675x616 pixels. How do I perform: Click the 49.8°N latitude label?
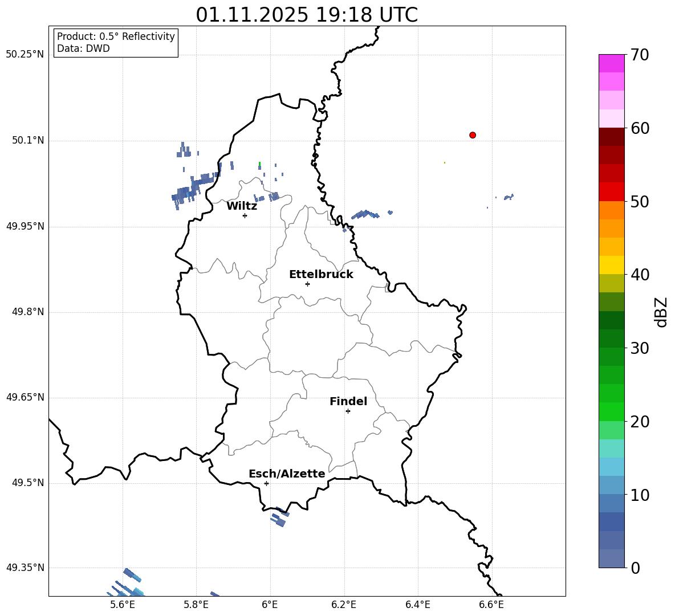point(28,312)
